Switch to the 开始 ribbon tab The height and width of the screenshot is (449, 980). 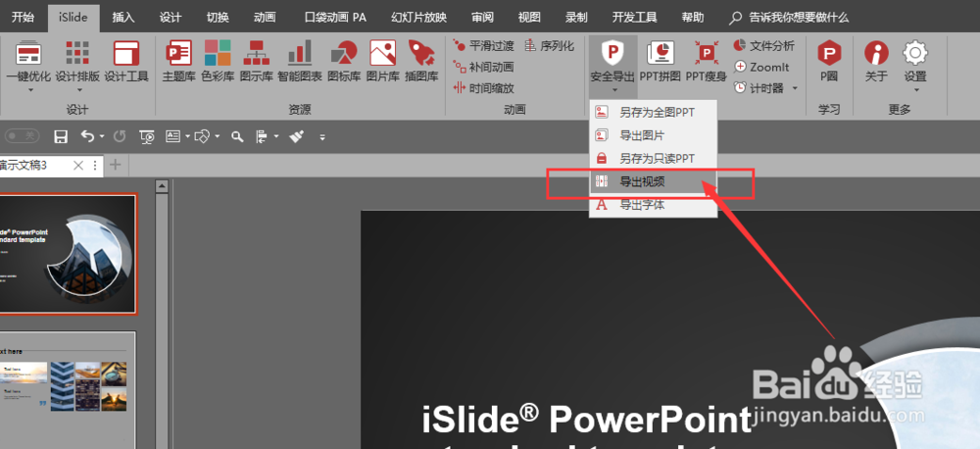coord(24,17)
